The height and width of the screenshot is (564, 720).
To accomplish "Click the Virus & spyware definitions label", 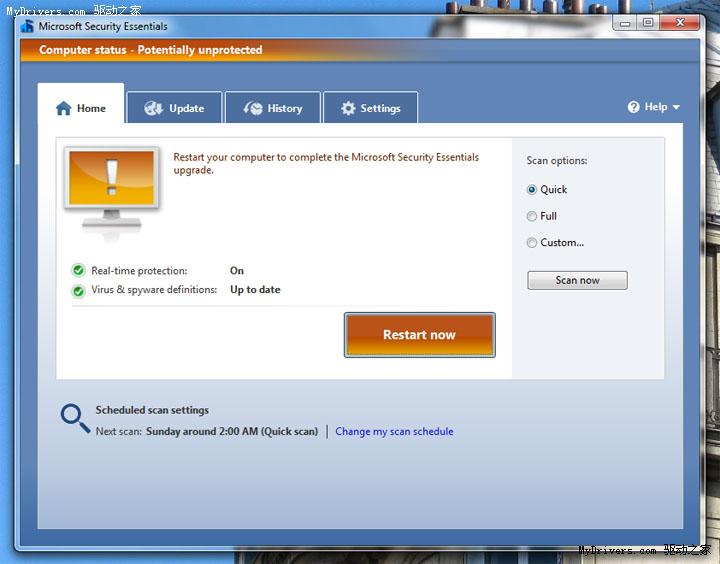I will point(154,290).
